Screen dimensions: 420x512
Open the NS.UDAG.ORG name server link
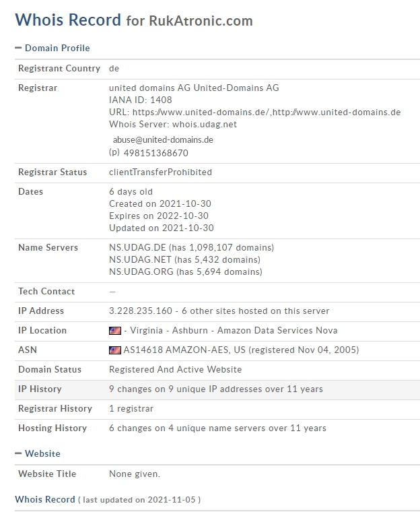click(141, 271)
